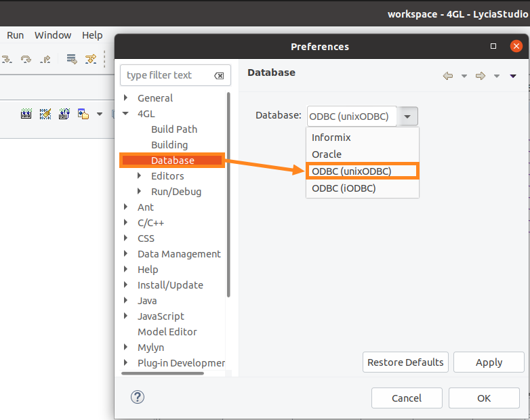The image size is (530, 420).
Task: Open the Run menu
Action: point(15,35)
